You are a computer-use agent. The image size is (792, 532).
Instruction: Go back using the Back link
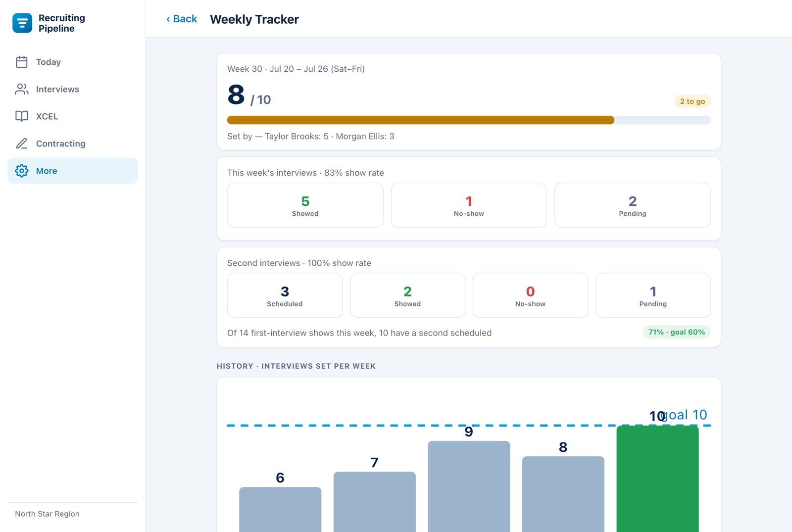[182, 19]
